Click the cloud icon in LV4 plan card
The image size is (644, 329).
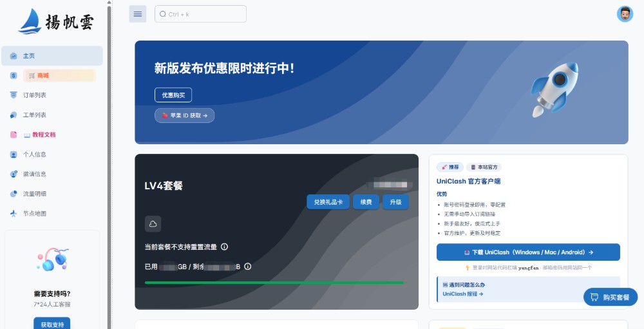tap(153, 224)
